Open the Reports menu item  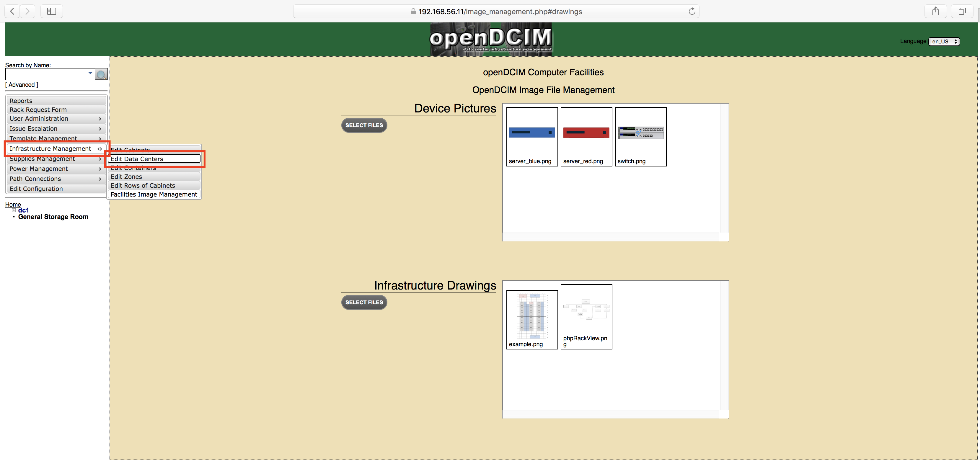[56, 101]
